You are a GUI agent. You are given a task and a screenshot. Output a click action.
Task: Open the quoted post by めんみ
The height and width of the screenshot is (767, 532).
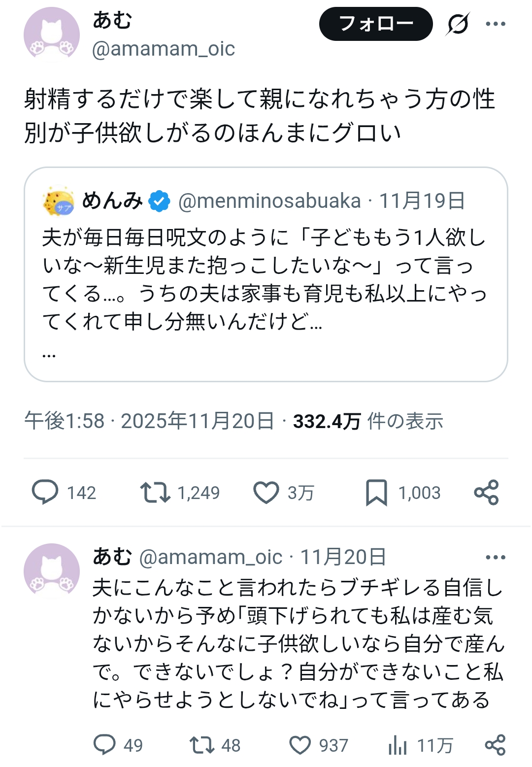pos(266,276)
